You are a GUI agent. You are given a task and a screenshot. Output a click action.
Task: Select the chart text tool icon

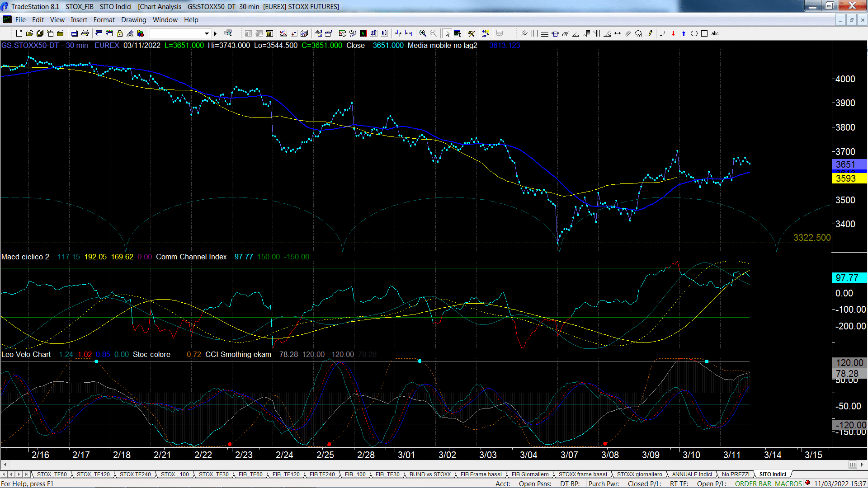coord(458,33)
